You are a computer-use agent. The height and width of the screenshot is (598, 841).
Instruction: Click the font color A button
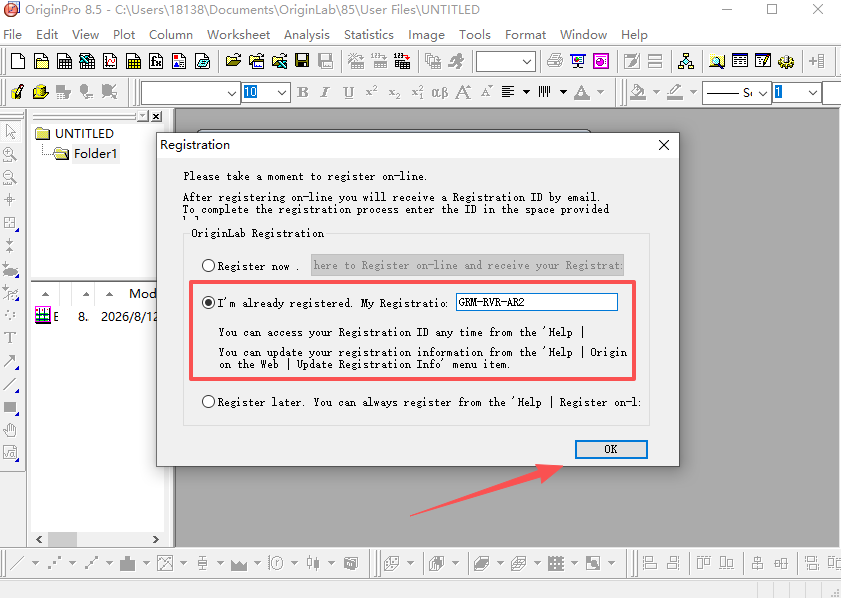click(x=582, y=92)
